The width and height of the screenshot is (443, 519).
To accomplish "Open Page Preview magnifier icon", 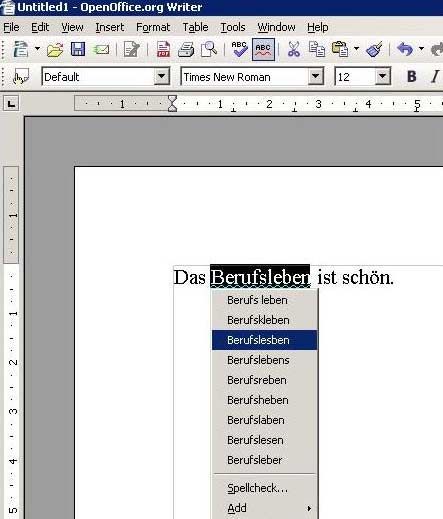I will pyautogui.click(x=209, y=49).
